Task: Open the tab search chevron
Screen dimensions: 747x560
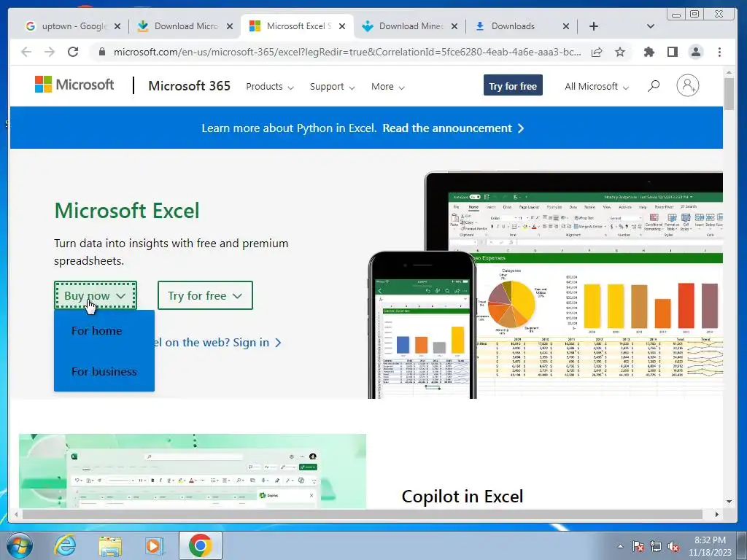Action: tap(650, 26)
